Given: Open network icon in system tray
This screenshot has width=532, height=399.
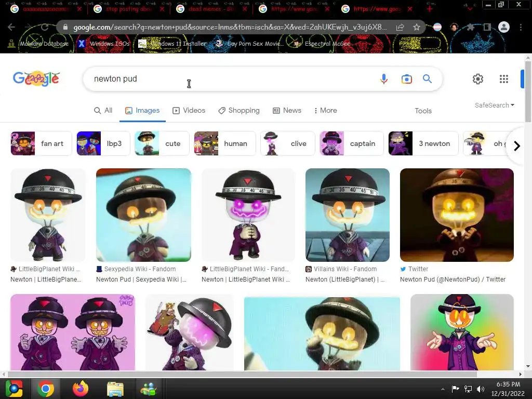Looking at the screenshot, I should [468, 389].
